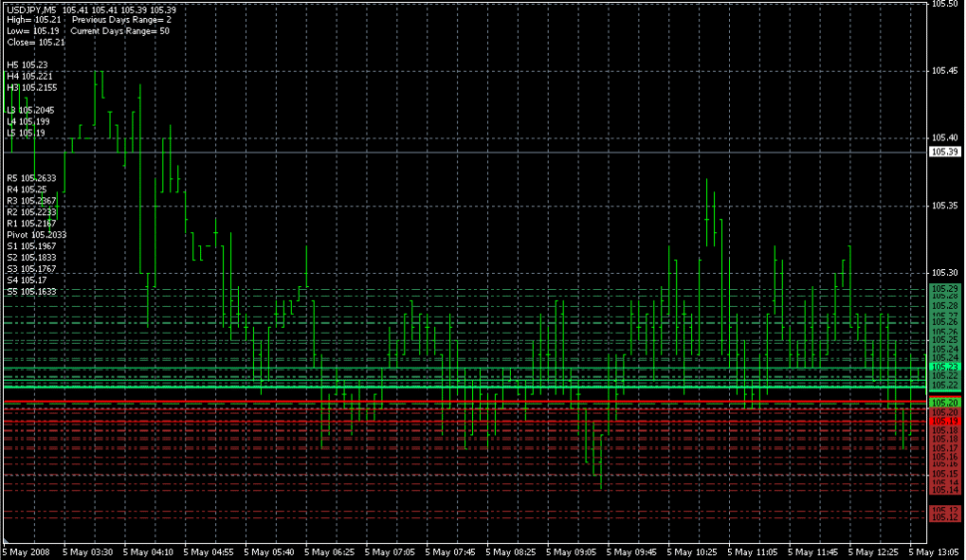
Task: Click the 105.50 price axis label
Action: 944,5
